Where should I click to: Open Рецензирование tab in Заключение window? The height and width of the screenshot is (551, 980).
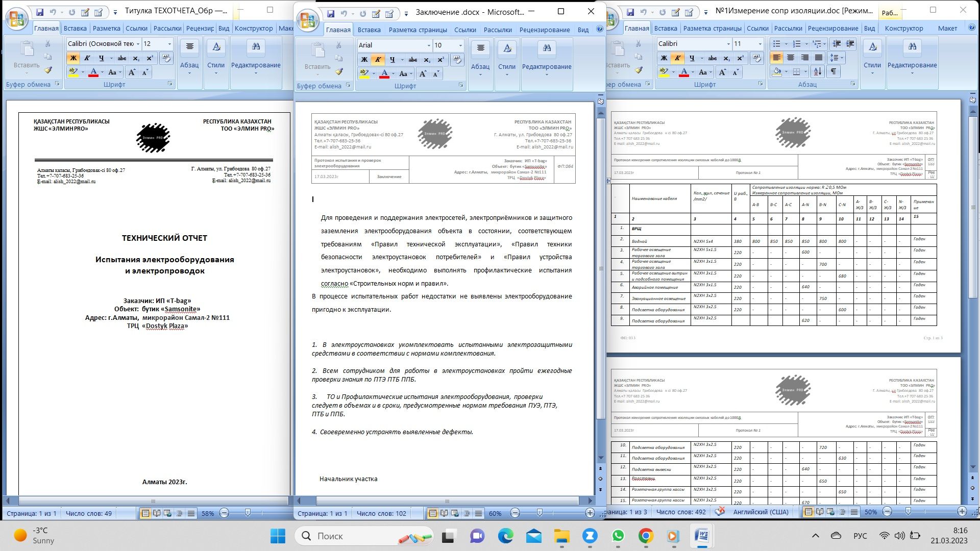[x=545, y=30]
